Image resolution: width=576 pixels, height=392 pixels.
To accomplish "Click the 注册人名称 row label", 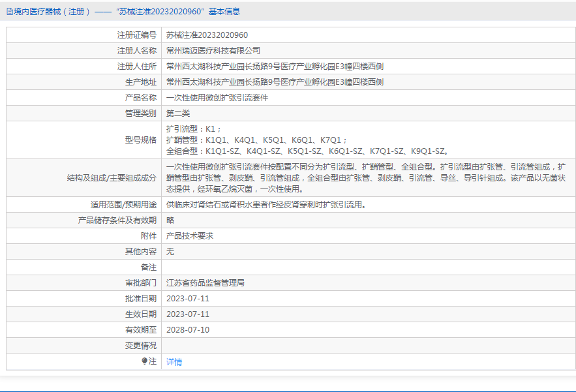I will tap(136, 51).
